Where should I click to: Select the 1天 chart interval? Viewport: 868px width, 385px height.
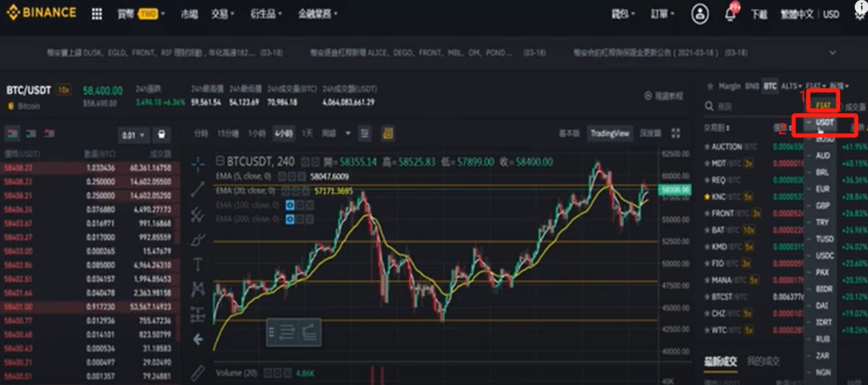click(307, 133)
